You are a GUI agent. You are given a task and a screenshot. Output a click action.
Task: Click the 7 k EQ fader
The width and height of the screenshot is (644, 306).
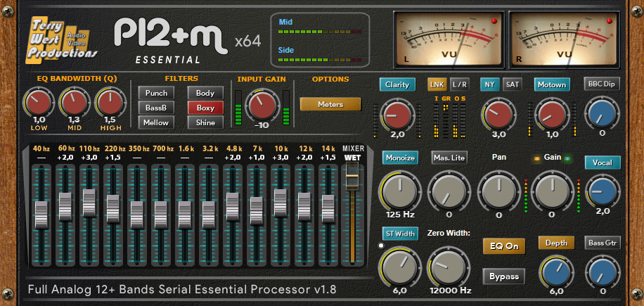[257, 211]
